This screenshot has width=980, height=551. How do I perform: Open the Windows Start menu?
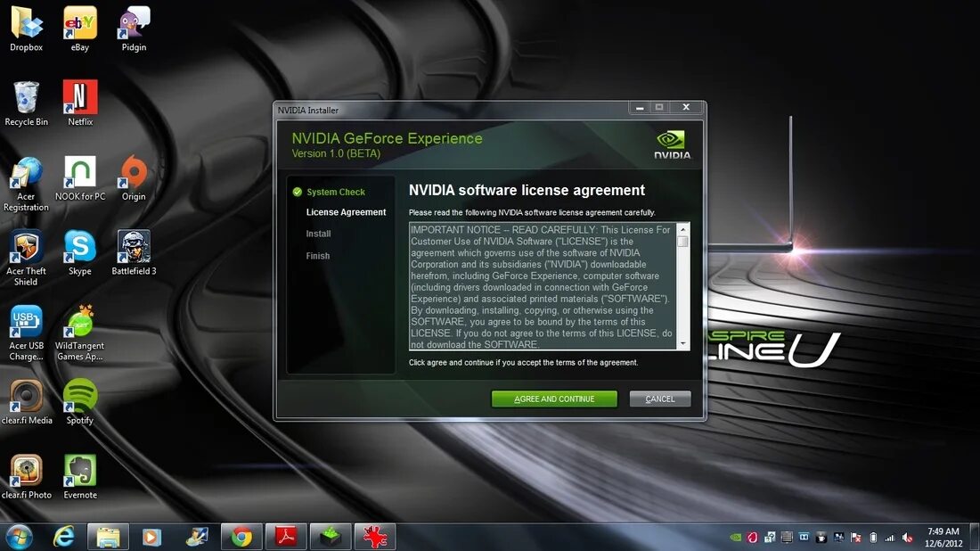pyautogui.click(x=19, y=538)
